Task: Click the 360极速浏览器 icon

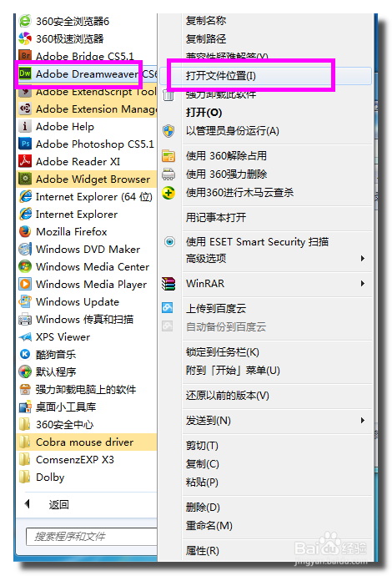Action: pyautogui.click(x=25, y=38)
